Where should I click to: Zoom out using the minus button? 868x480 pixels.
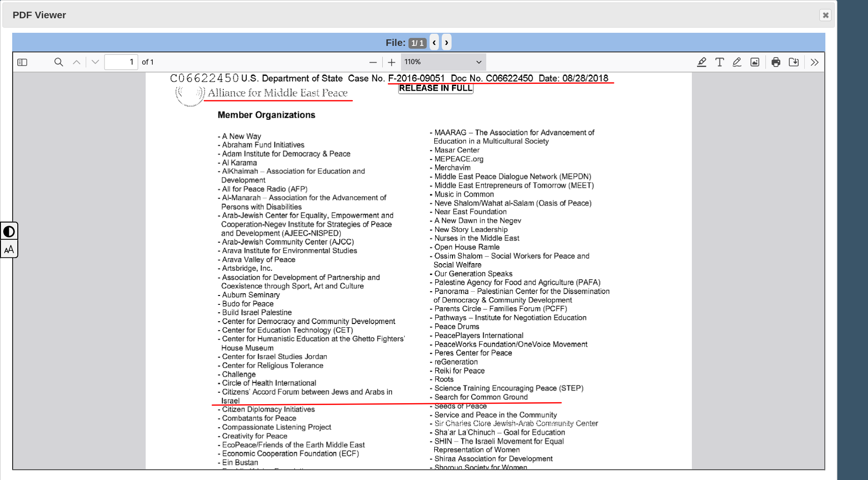click(x=373, y=62)
